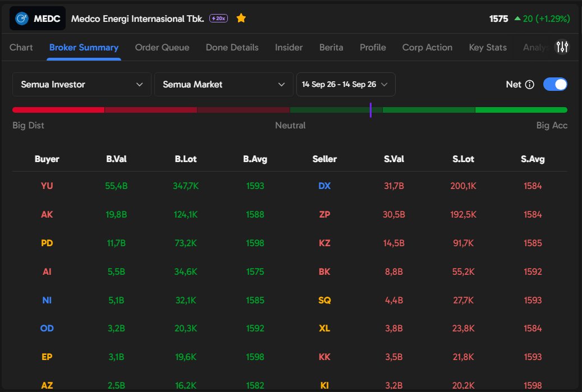This screenshot has width=582, height=392.
Task: Toggle the favorite star for MEDC
Action: point(241,18)
